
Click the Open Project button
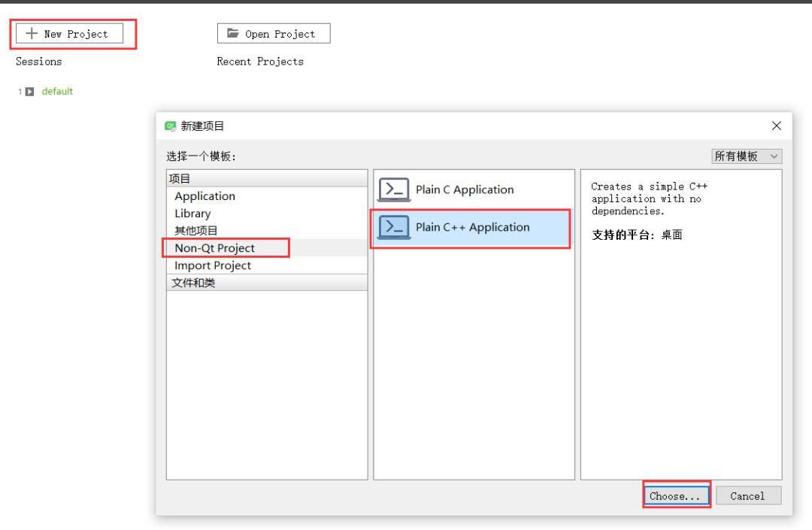(274, 34)
